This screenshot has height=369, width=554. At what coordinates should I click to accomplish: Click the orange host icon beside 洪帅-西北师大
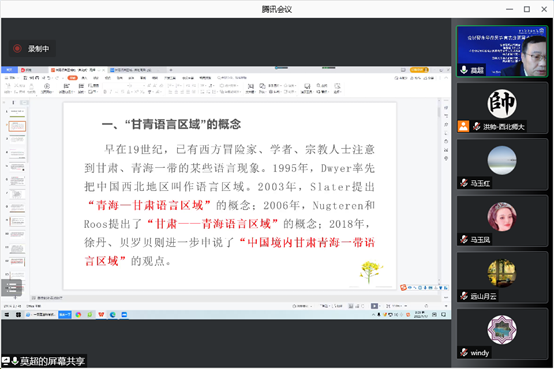pyautogui.click(x=463, y=126)
